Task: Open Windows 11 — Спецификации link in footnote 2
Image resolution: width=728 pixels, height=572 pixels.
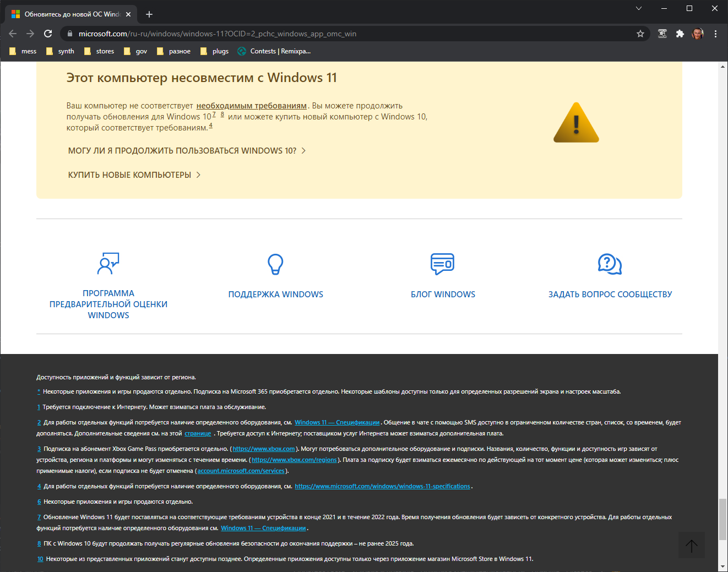Action: point(337,423)
